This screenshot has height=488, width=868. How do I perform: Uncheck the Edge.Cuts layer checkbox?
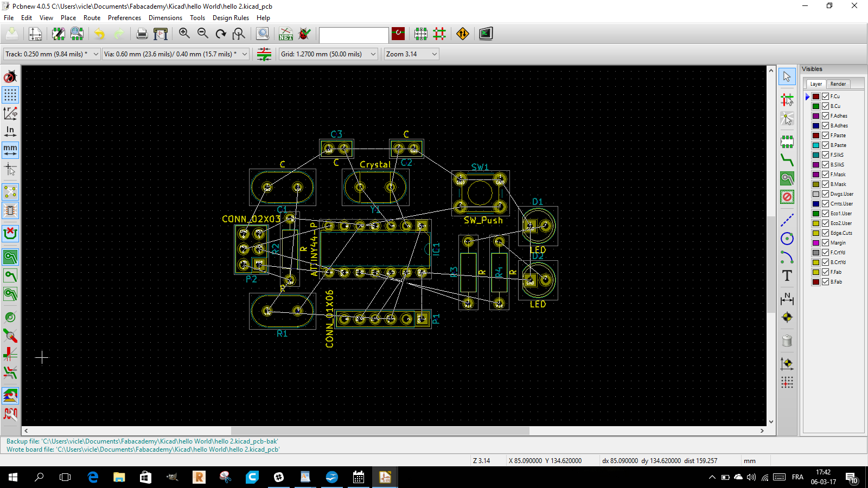click(825, 233)
